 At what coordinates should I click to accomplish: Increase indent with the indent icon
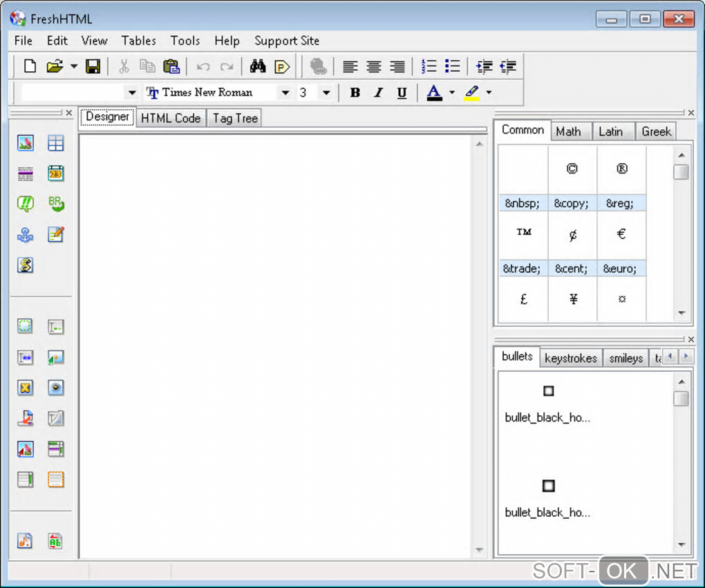point(484,67)
